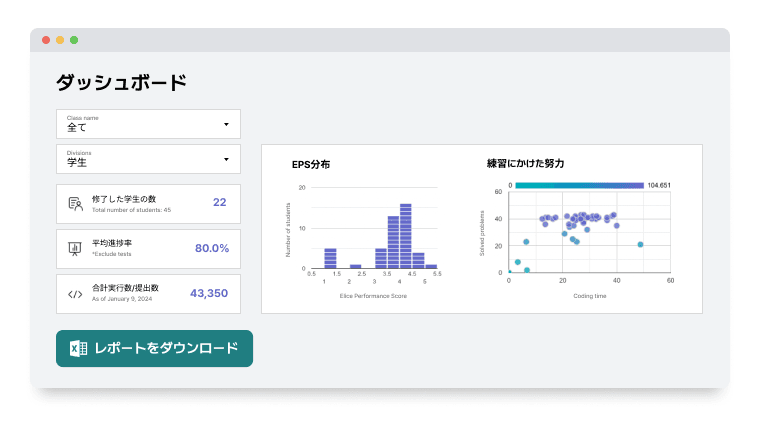The height and width of the screenshot is (426, 760).
Task: Click the Excel icon on the download button
Action: 78,349
